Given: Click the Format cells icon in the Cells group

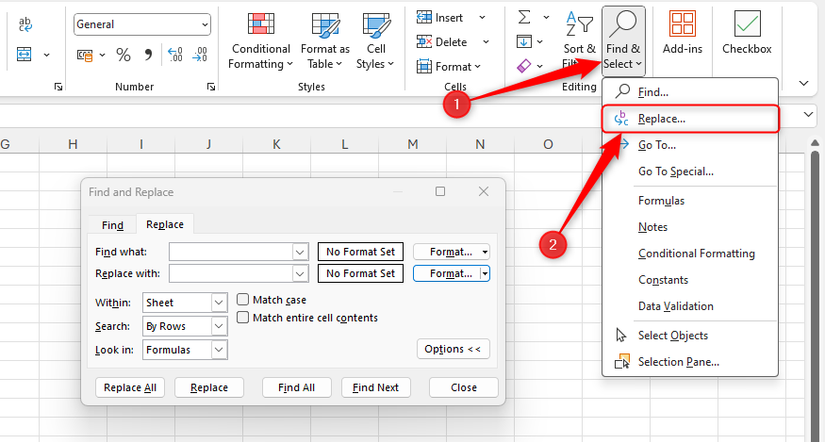Looking at the screenshot, I should (424, 66).
